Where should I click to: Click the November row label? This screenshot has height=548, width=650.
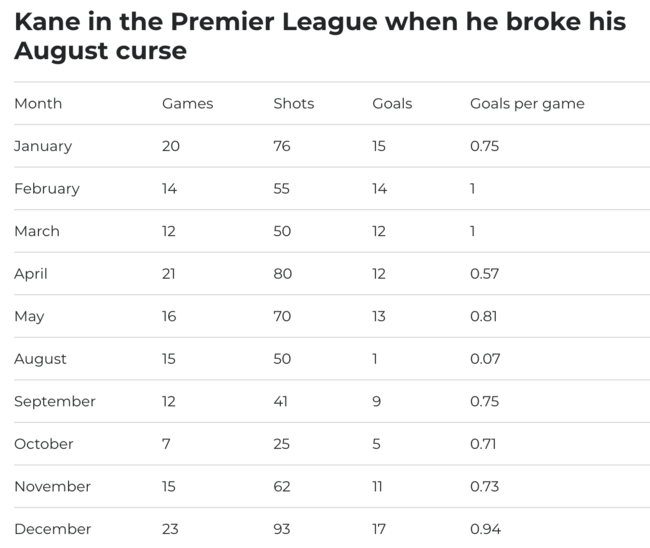click(52, 487)
